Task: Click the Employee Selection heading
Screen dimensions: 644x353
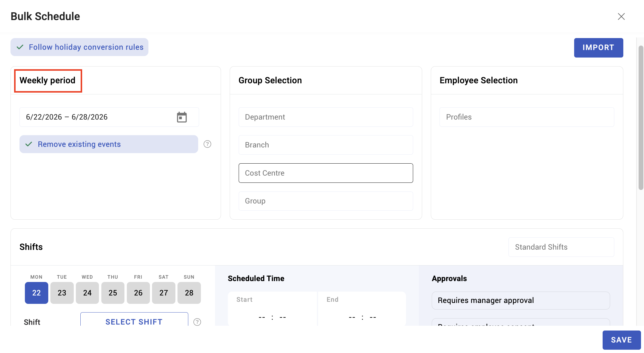Action: click(x=479, y=80)
